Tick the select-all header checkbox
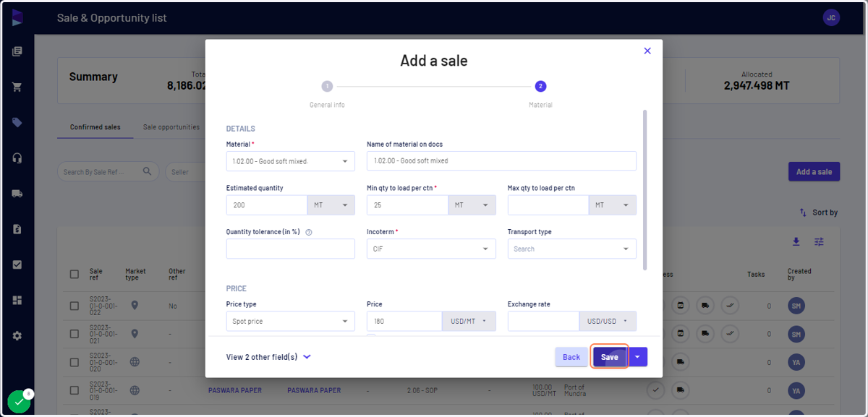Viewport: 868px width, 417px height. point(75,274)
